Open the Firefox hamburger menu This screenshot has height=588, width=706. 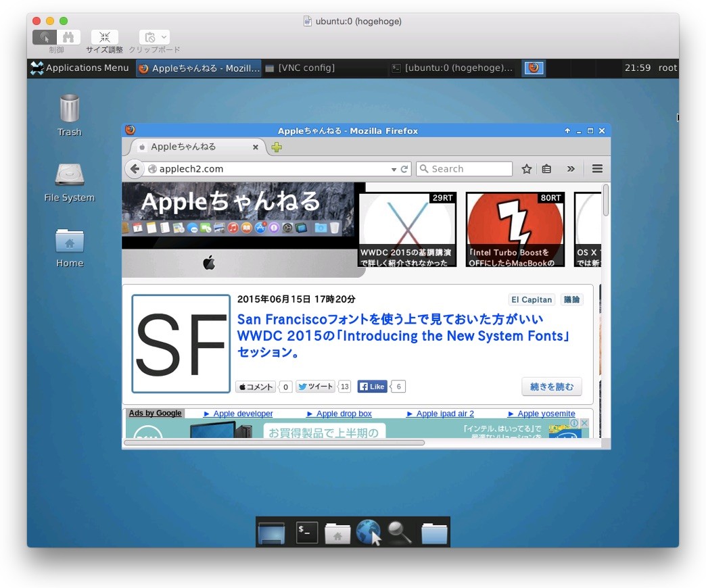597,169
